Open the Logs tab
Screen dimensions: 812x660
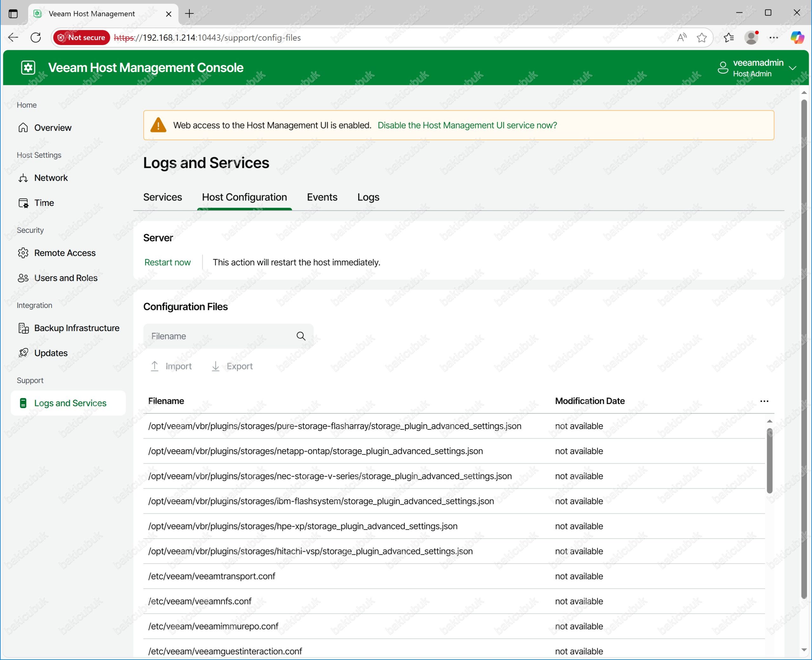pyautogui.click(x=368, y=197)
